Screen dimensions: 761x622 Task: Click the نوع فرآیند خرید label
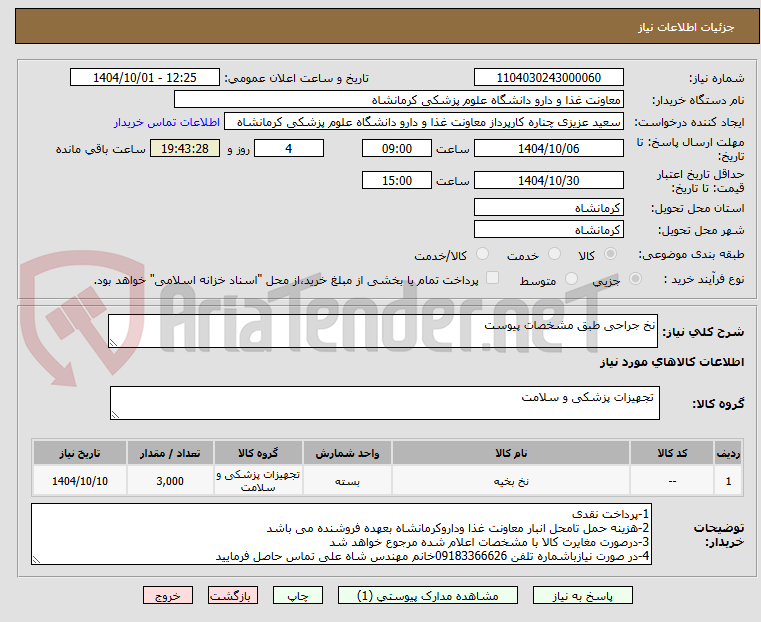[x=703, y=279]
